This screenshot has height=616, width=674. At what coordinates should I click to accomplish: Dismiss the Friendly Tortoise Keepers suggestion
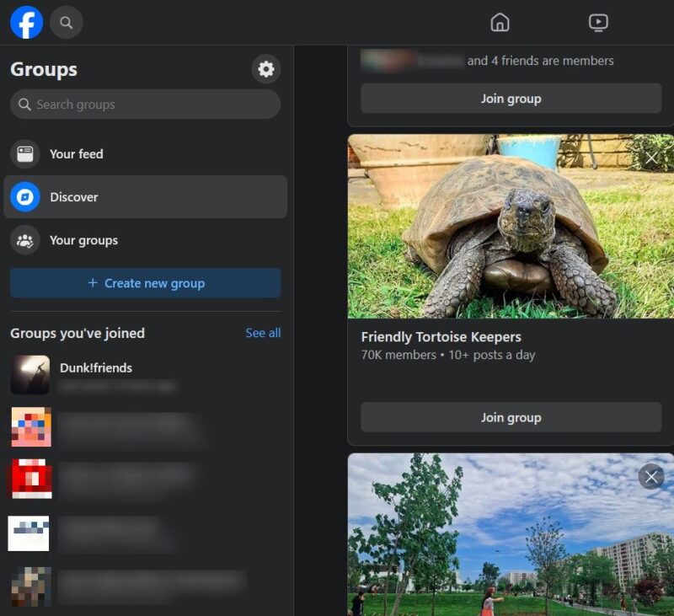(x=650, y=158)
